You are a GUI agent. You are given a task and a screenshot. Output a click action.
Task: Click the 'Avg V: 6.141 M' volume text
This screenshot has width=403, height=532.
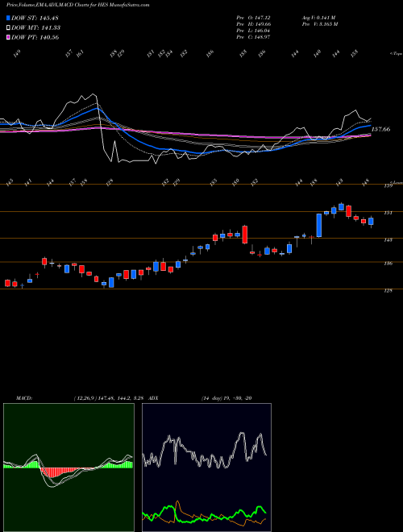pyautogui.click(x=318, y=17)
